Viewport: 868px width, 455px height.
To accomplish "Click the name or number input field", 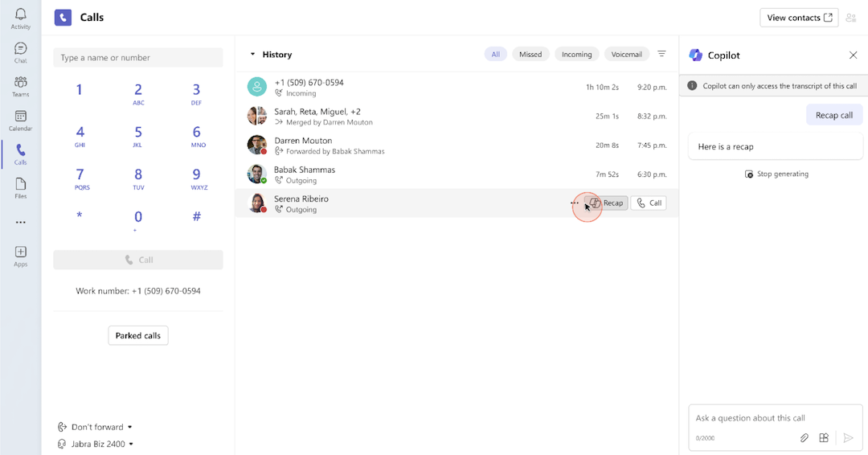I will pyautogui.click(x=138, y=58).
